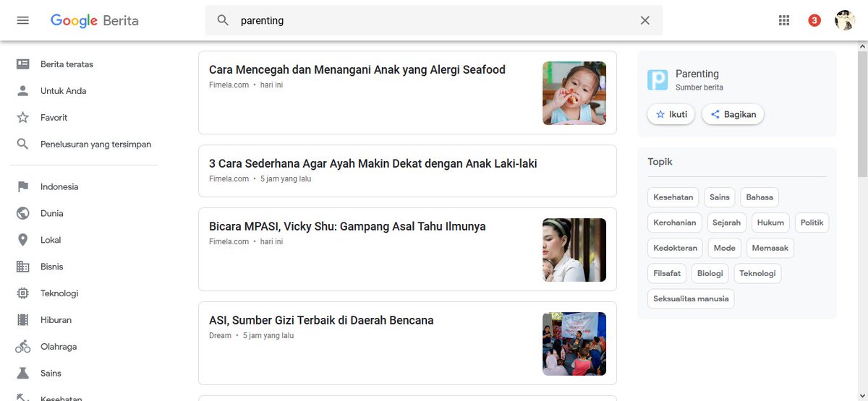868x401 pixels.
Task: Open Penelusuran yang tersimpan
Action: click(x=96, y=145)
